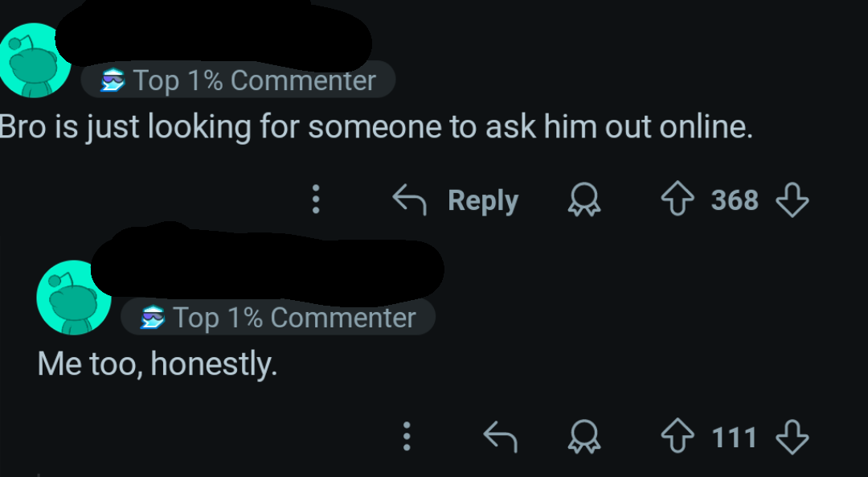Give an award to the first comment
This screenshot has width=868, height=477.
(584, 199)
